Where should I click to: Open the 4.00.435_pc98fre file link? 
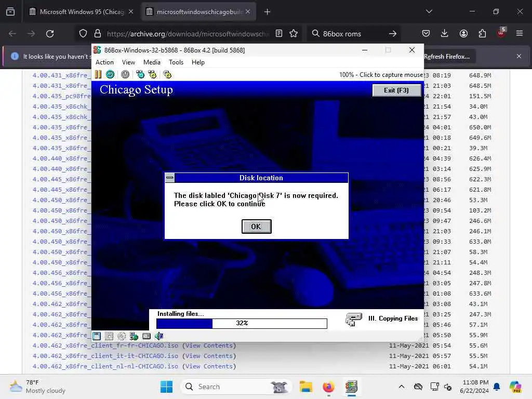point(62,96)
